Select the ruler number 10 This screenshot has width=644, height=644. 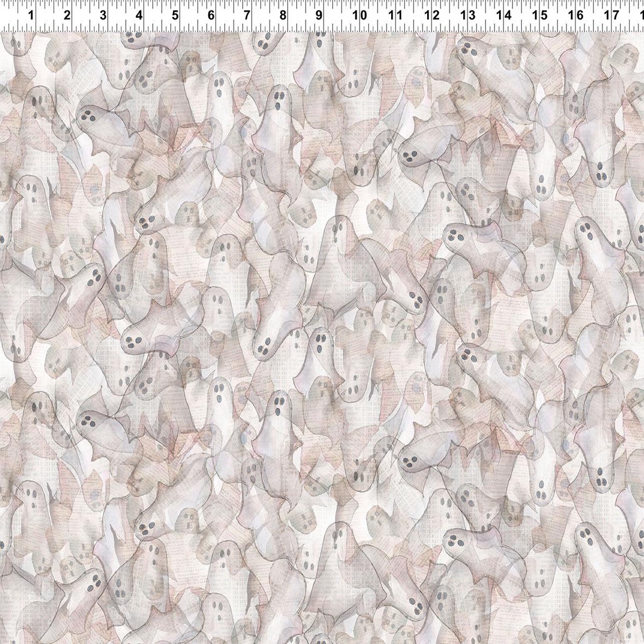coord(359,16)
